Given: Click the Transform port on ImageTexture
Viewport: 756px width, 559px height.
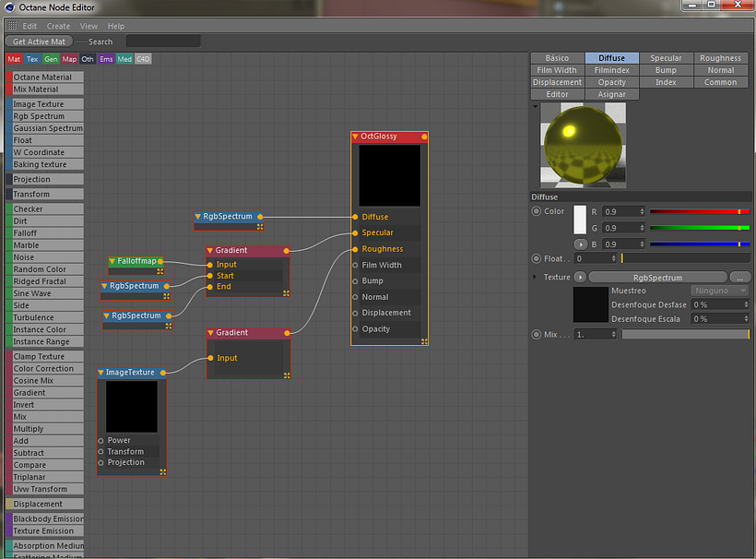Looking at the screenshot, I should click(100, 451).
